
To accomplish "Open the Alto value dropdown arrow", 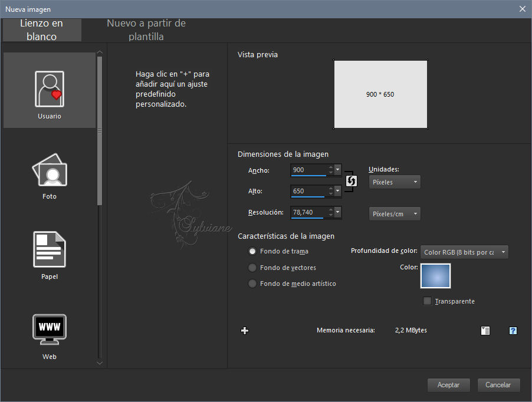I will pyautogui.click(x=337, y=190).
